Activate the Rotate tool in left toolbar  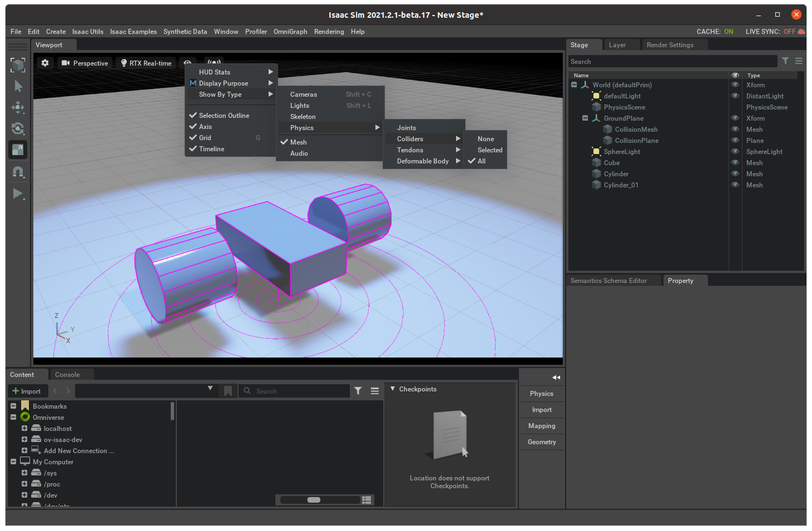[x=18, y=128]
